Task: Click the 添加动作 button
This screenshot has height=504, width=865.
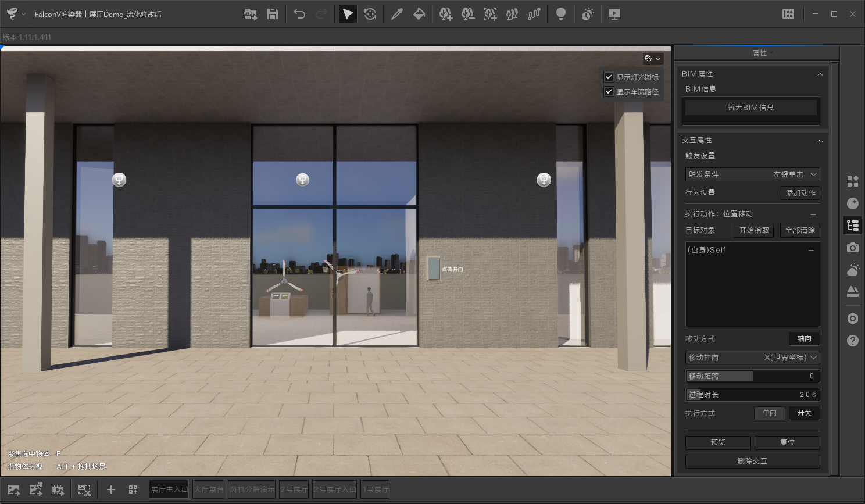Action: click(800, 193)
